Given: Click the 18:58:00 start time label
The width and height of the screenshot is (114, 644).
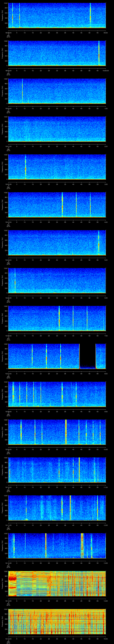Looking at the screenshot, I should tap(8, 33).
